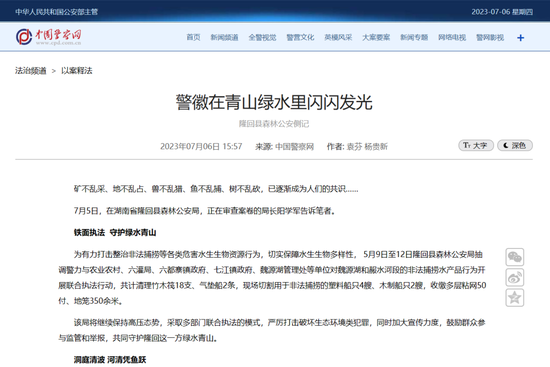Go to 以案释法 breadcrumb link
This screenshot has width=550, height=367.
coord(77,71)
